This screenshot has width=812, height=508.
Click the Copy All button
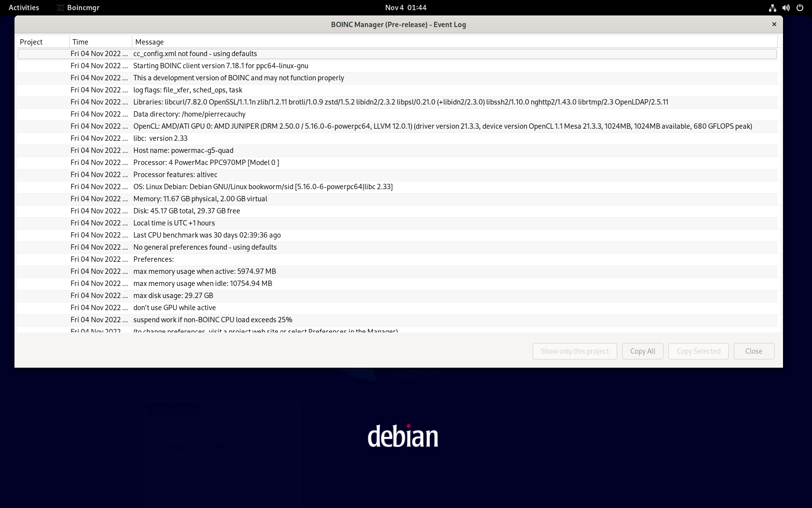coord(642,351)
